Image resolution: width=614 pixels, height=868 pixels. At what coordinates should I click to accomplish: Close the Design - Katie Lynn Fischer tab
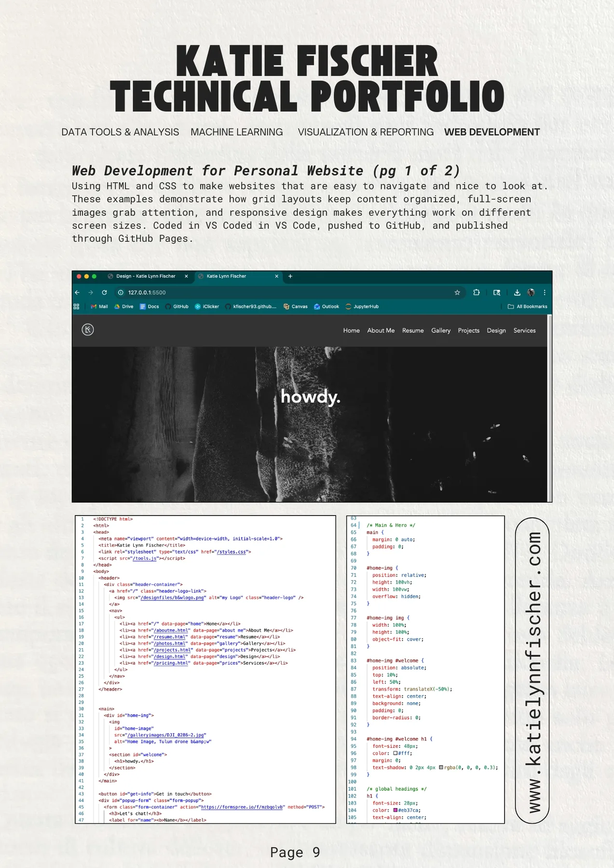coord(186,276)
